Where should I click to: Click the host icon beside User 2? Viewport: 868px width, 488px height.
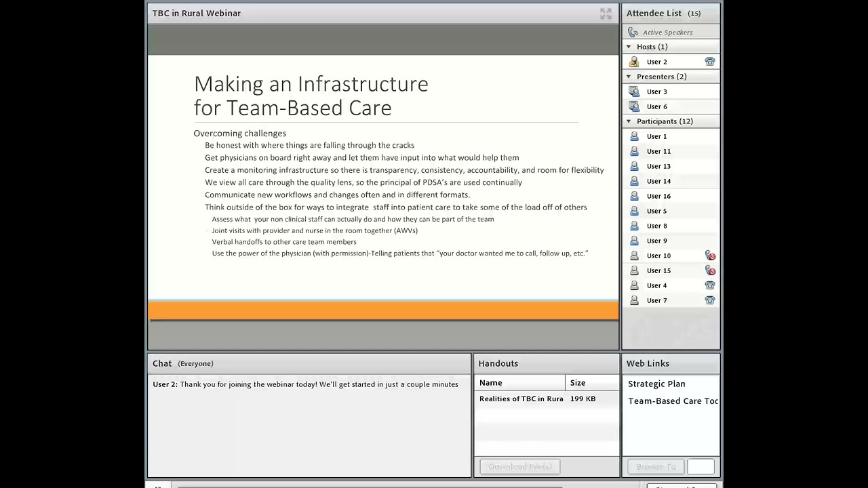(x=634, y=62)
